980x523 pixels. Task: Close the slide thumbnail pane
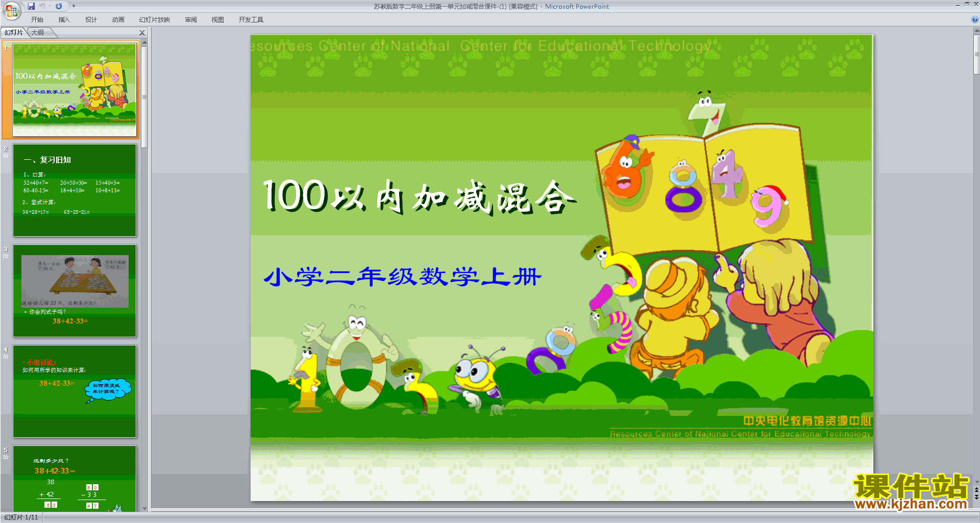142,33
